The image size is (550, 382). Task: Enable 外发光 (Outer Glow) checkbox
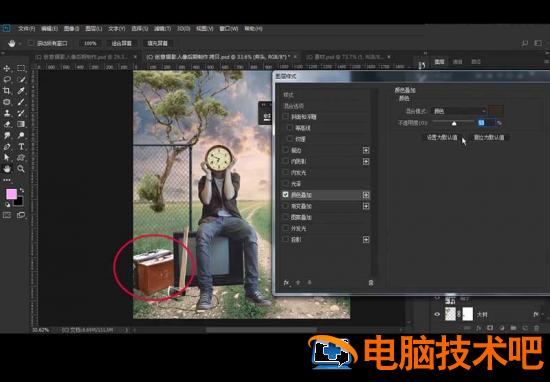[286, 228]
